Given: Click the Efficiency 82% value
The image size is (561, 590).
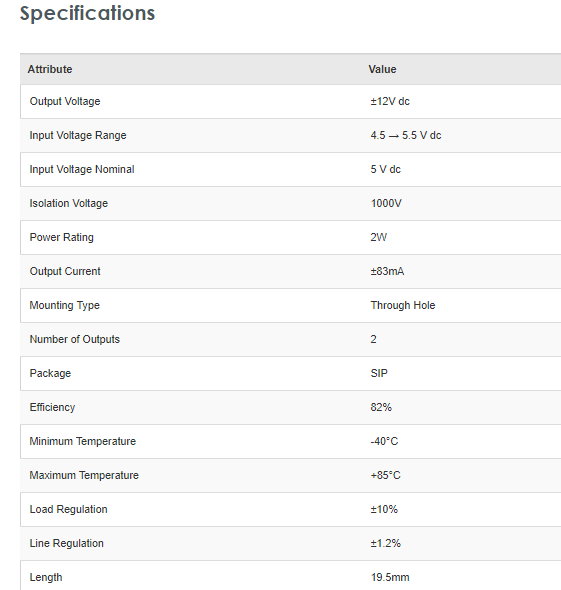Looking at the screenshot, I should [381, 407].
